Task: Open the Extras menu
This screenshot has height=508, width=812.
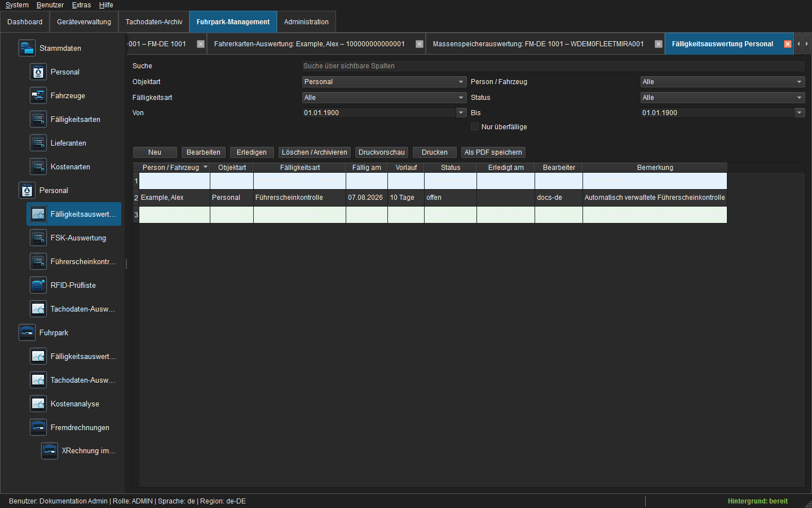Action: pyautogui.click(x=81, y=5)
